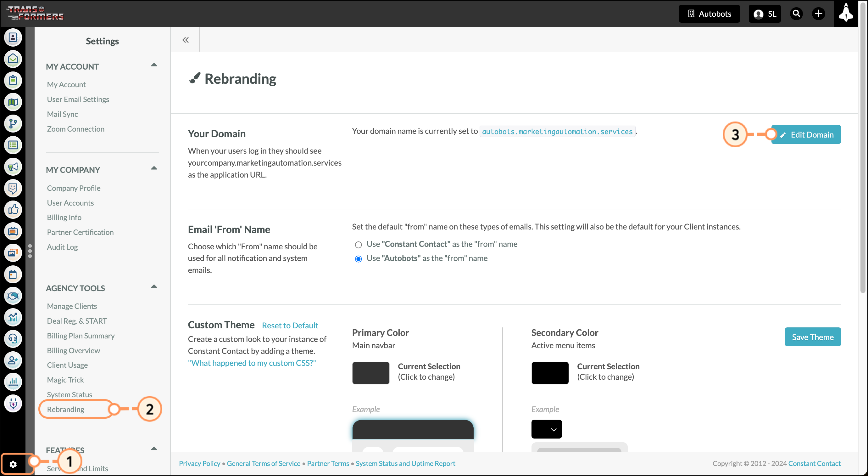Open My Account settings
The width and height of the screenshot is (868, 476).
tap(66, 84)
